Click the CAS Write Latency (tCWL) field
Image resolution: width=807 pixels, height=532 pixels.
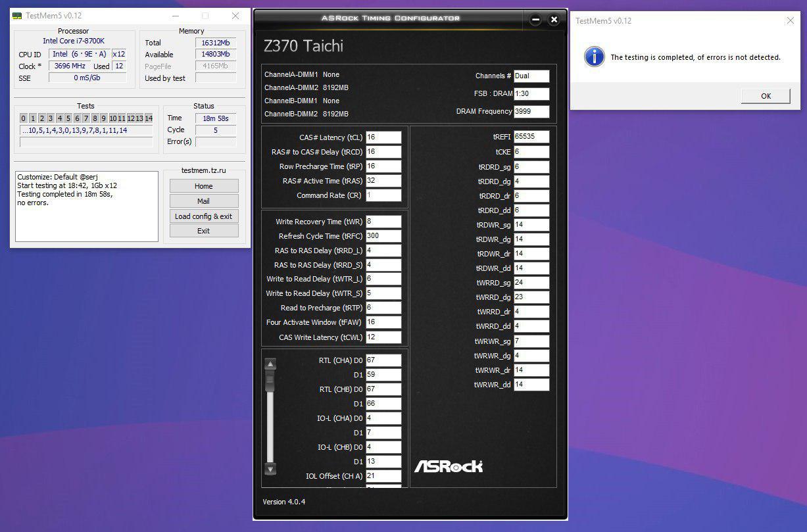[383, 337]
